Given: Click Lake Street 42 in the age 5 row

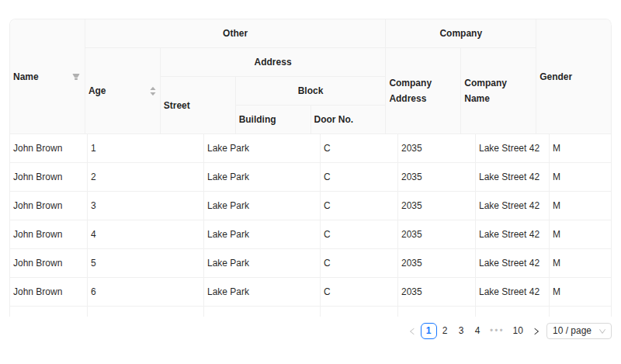Looking at the screenshot, I should tap(509, 263).
